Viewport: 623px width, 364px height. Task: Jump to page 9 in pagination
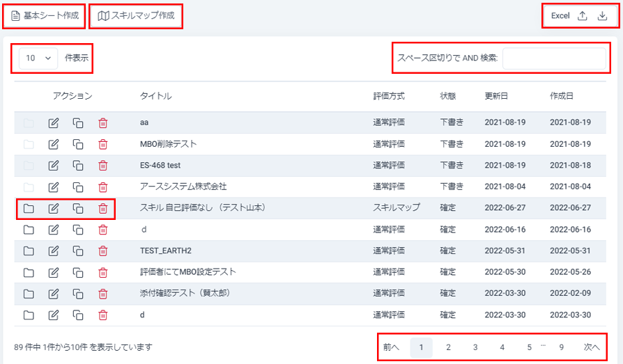point(561,347)
